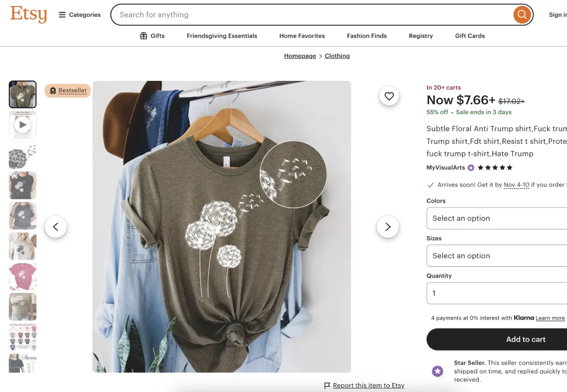567x392 pixels.
Task: Click the Clothing breadcrumb link
Action: point(337,56)
